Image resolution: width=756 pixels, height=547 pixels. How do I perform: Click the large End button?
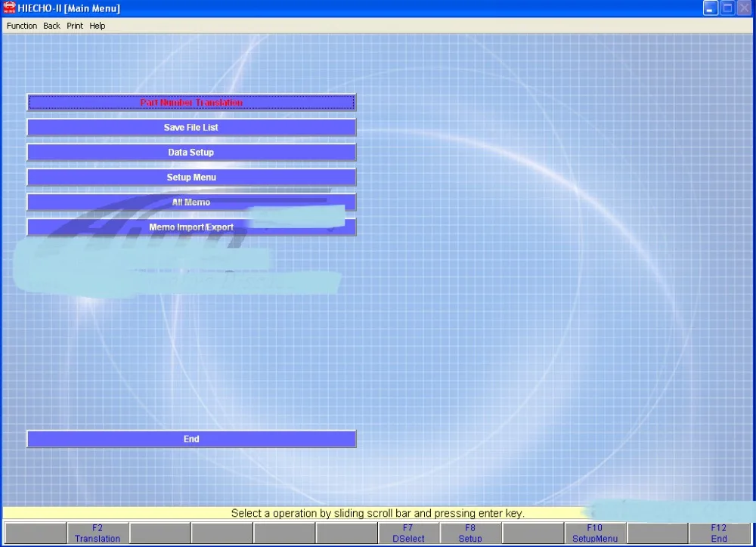coord(191,439)
